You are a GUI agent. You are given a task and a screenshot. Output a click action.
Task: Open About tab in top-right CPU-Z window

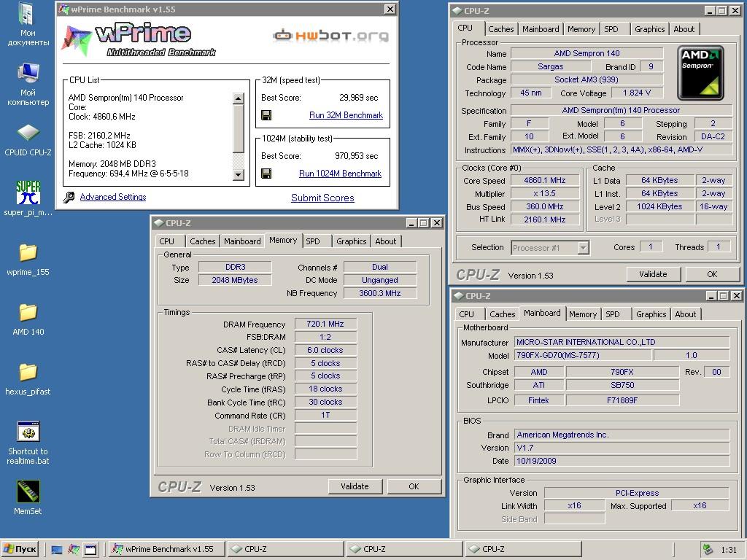[684, 29]
